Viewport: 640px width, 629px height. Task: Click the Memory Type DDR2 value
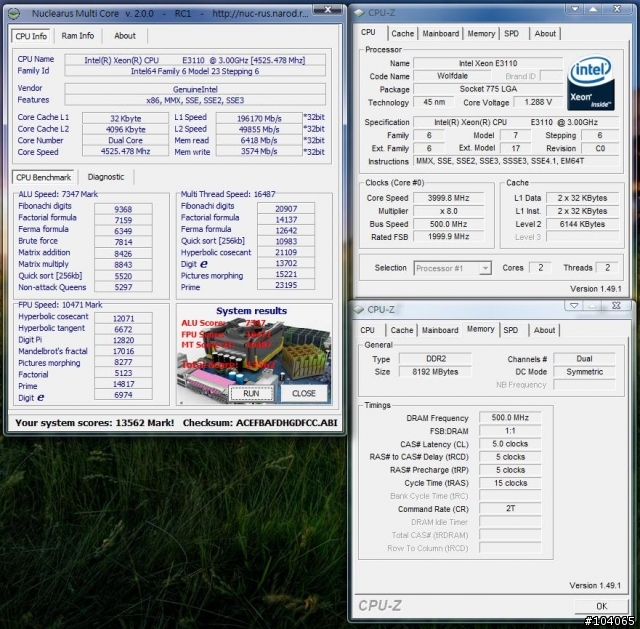(x=436, y=359)
